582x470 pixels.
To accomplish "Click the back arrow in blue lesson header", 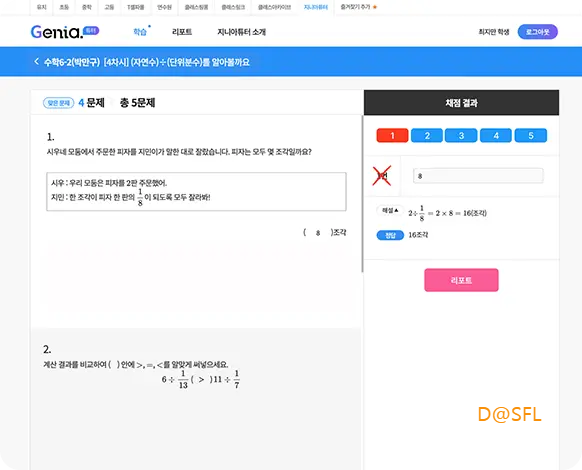I will coord(36,62).
